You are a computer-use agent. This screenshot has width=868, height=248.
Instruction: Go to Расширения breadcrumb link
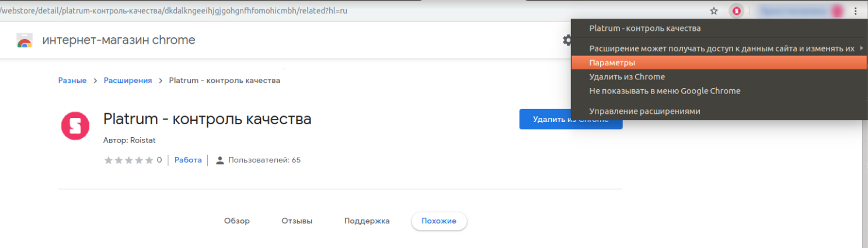128,80
